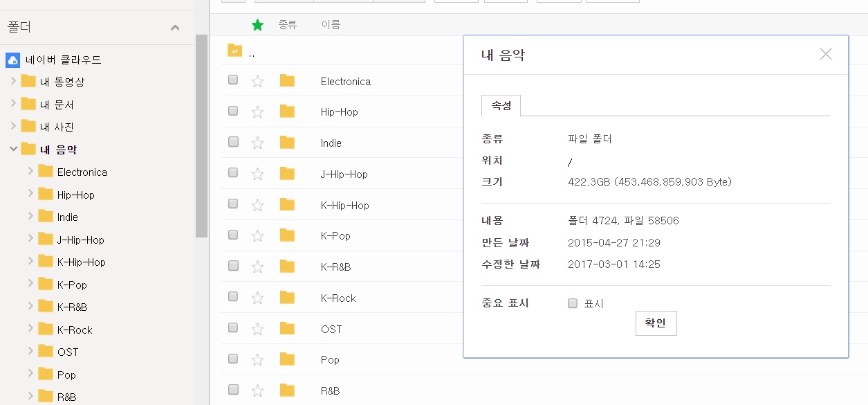
Task: Open the R&B folder name link
Action: tap(330, 390)
